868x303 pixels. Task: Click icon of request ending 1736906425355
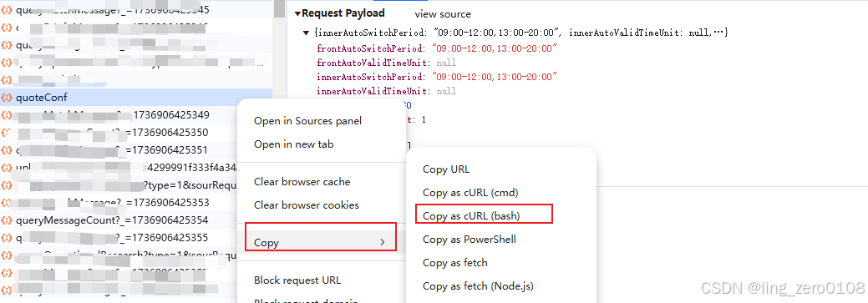click(7, 238)
